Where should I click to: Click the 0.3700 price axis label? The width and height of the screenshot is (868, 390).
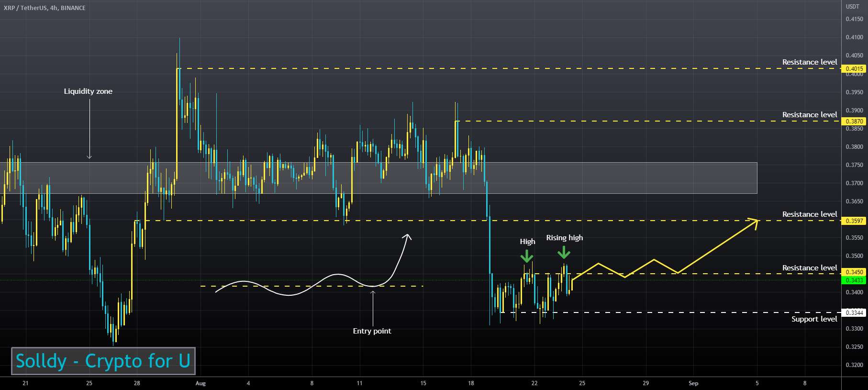coord(854,183)
